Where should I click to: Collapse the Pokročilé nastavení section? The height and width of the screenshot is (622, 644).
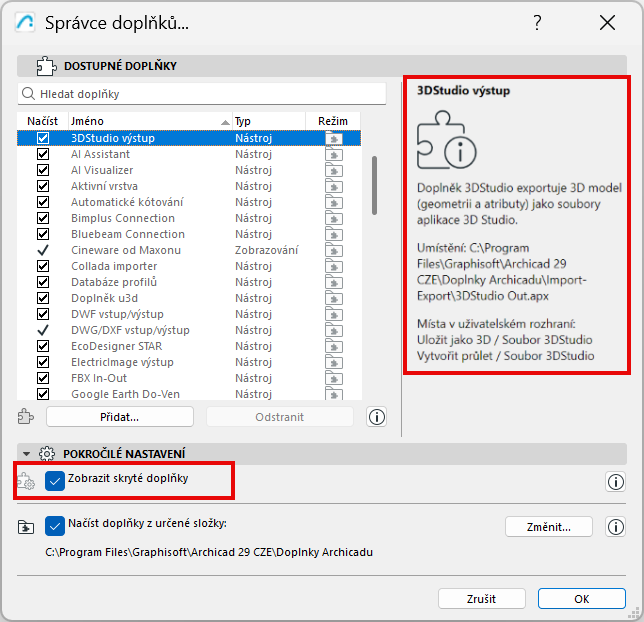(x=26, y=453)
